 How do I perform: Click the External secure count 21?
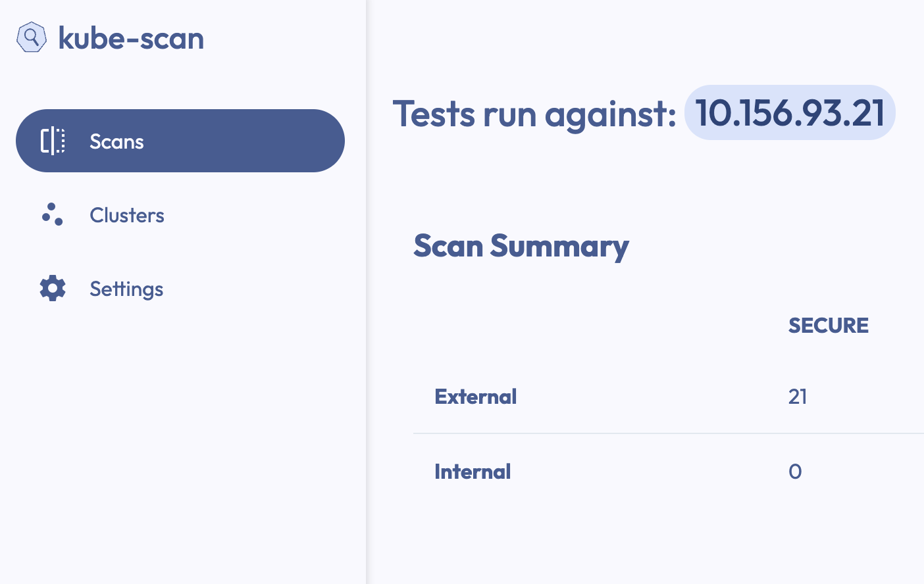click(798, 397)
